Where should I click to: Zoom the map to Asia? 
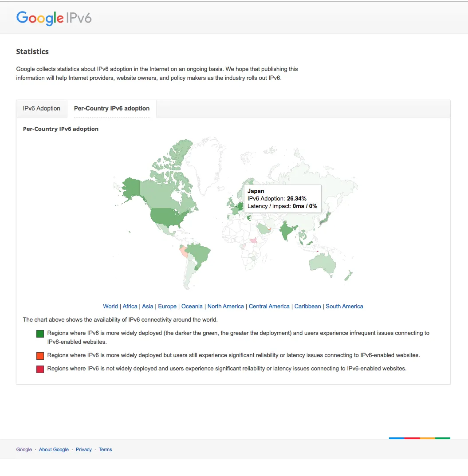[148, 307]
